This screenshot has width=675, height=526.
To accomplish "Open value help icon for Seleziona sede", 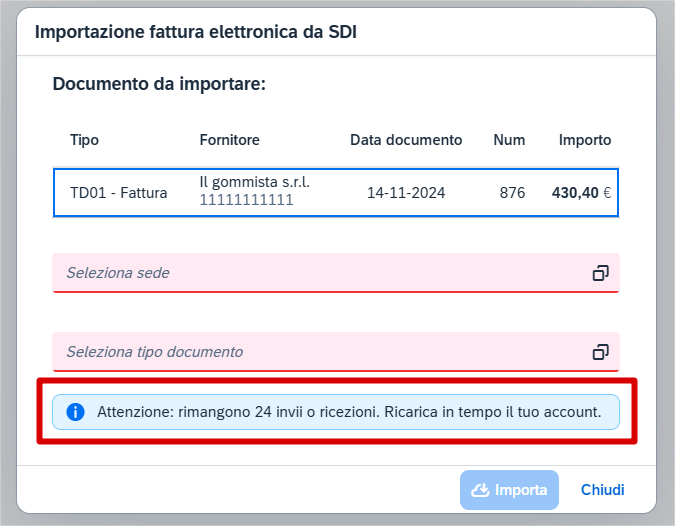I will coord(601,273).
